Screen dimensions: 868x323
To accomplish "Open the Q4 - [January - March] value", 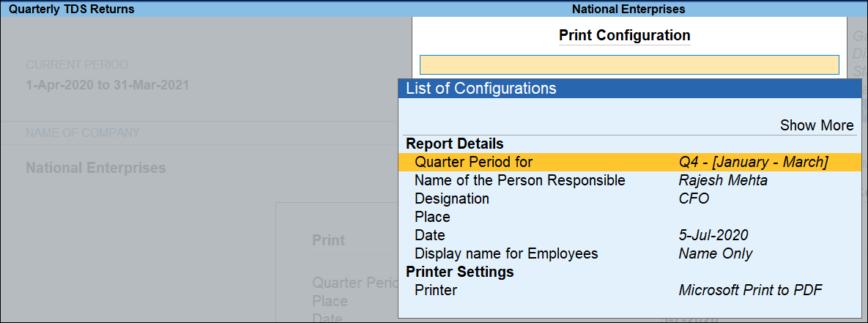I will pos(753,162).
